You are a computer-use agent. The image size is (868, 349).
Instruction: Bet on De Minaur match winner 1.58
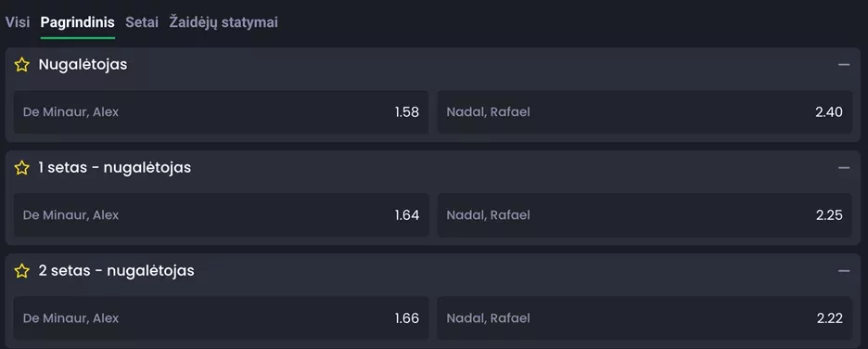click(221, 112)
